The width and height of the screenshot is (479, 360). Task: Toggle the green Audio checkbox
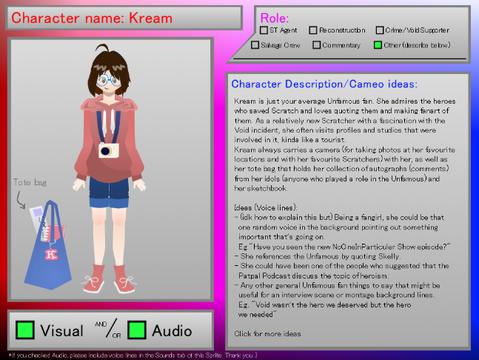pos(137,330)
